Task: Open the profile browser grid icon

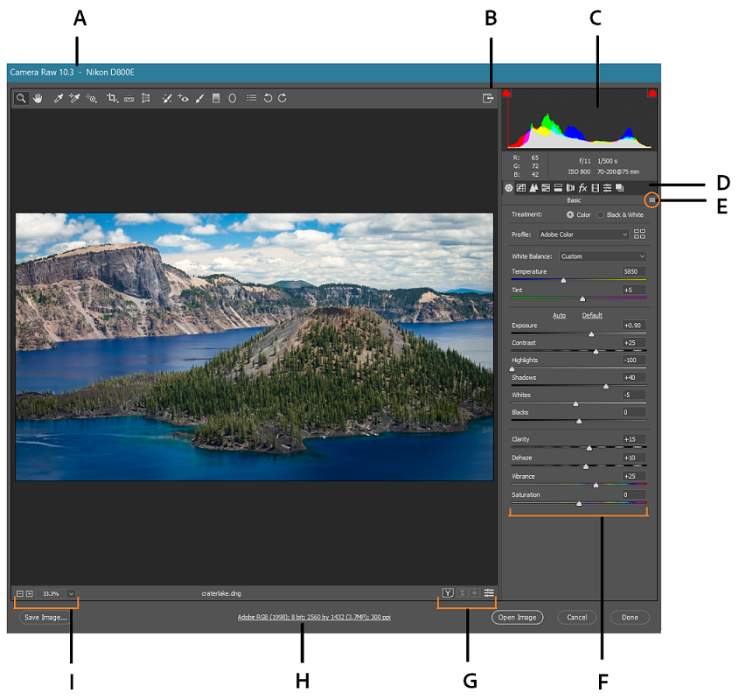Action: pos(639,234)
